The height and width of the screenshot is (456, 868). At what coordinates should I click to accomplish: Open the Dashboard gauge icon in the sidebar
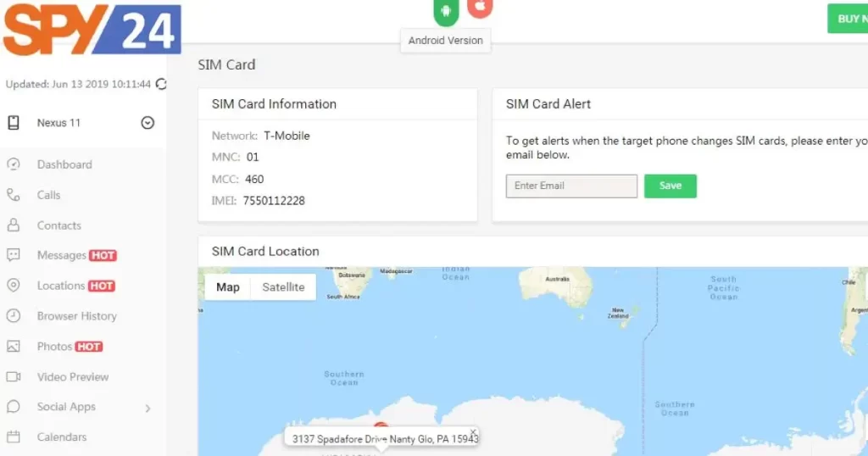14,164
